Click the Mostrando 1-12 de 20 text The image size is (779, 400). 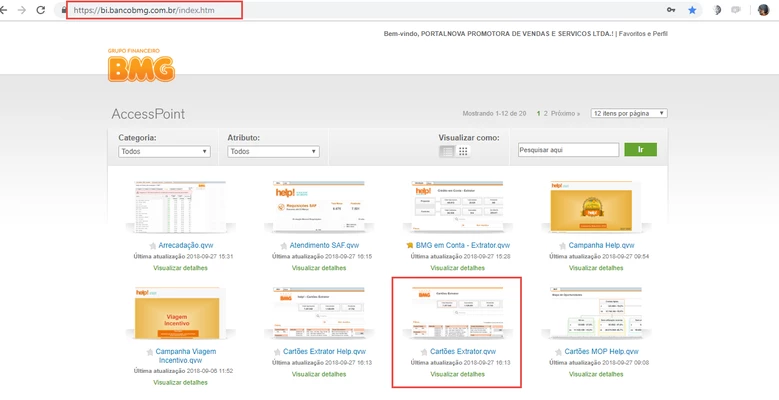tap(494, 114)
